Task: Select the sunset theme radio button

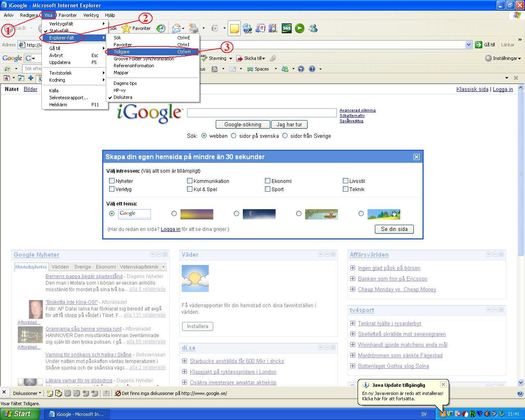Action: point(174,213)
